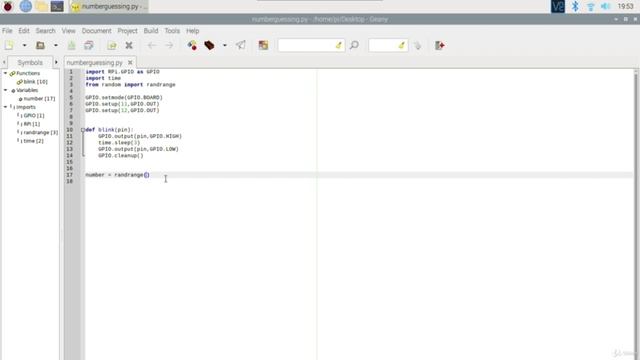
Task: Click the 'GPIO.setmode(GPIO.BOARD)' line
Action: [124, 98]
